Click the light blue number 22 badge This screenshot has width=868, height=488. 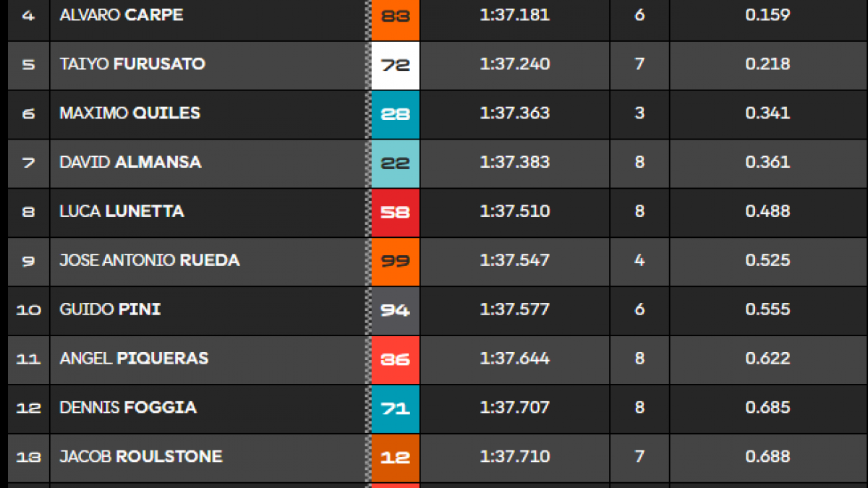(395, 163)
